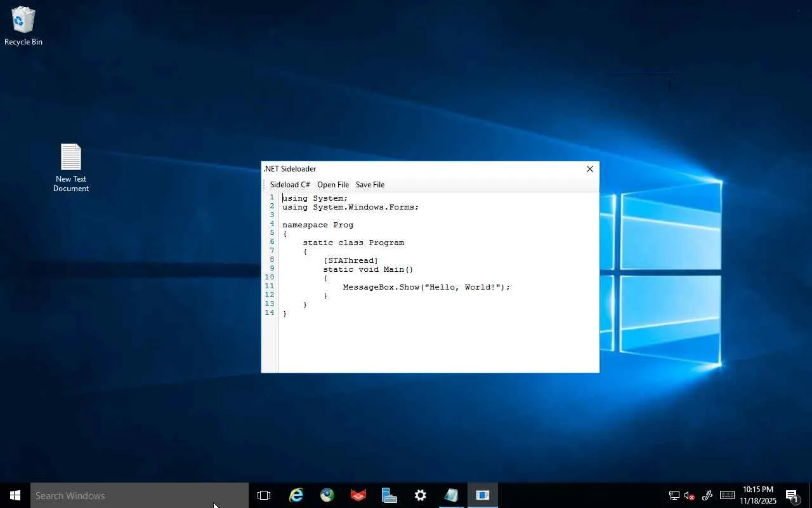The image size is (812, 508).
Task: Launch Server Manager from the taskbar
Action: tap(390, 495)
